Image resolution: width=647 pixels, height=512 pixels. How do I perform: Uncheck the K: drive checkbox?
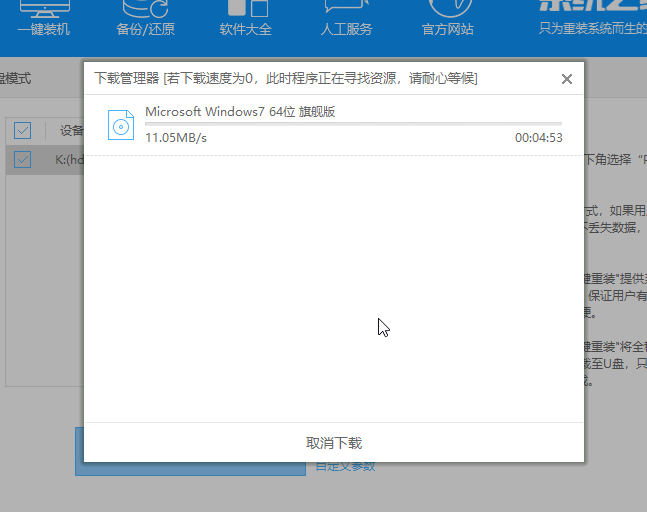[23, 159]
